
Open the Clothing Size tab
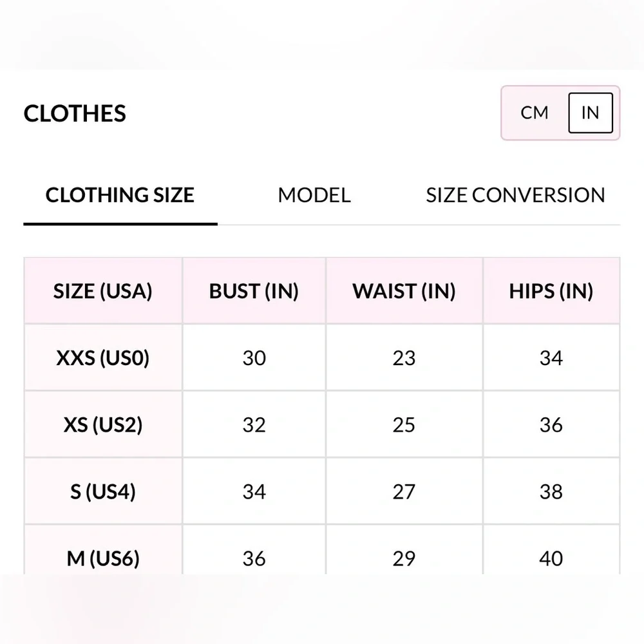pyautogui.click(x=120, y=195)
